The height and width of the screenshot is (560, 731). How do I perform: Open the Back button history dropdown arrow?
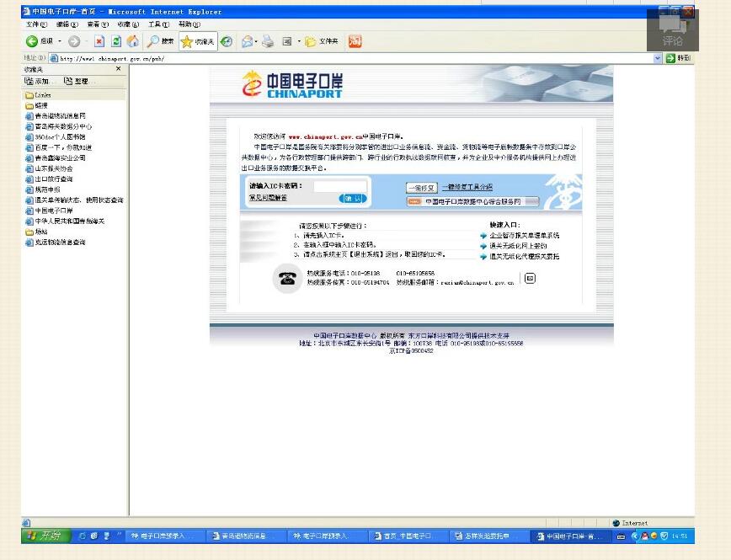(x=60, y=41)
